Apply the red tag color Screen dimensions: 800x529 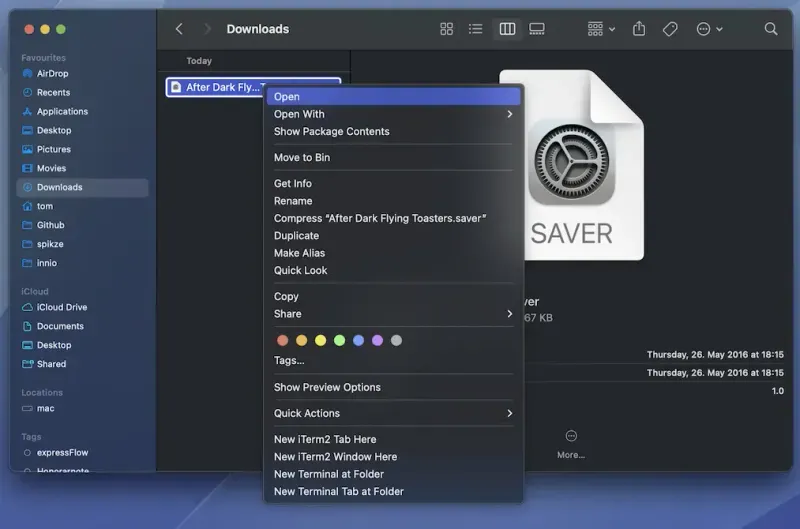pyautogui.click(x=282, y=340)
